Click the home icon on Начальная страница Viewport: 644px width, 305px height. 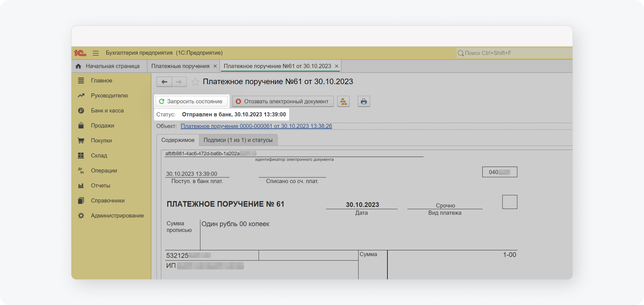click(78, 66)
